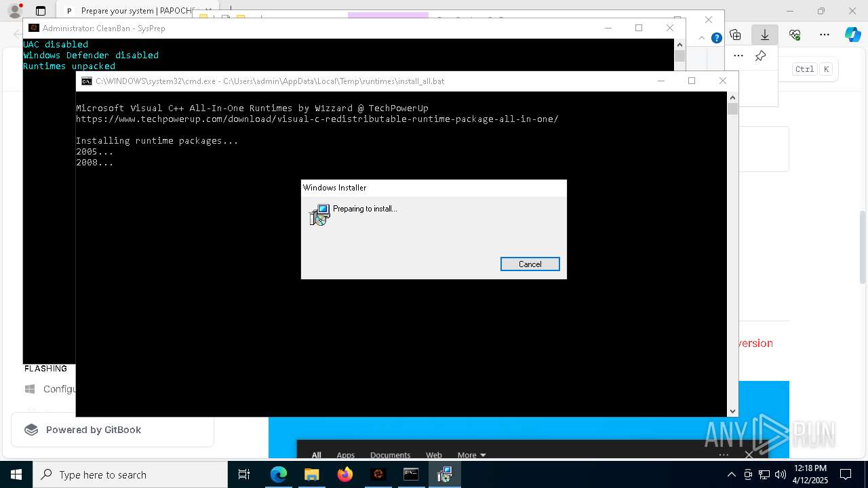Select the Web search filter tab

[x=434, y=455]
